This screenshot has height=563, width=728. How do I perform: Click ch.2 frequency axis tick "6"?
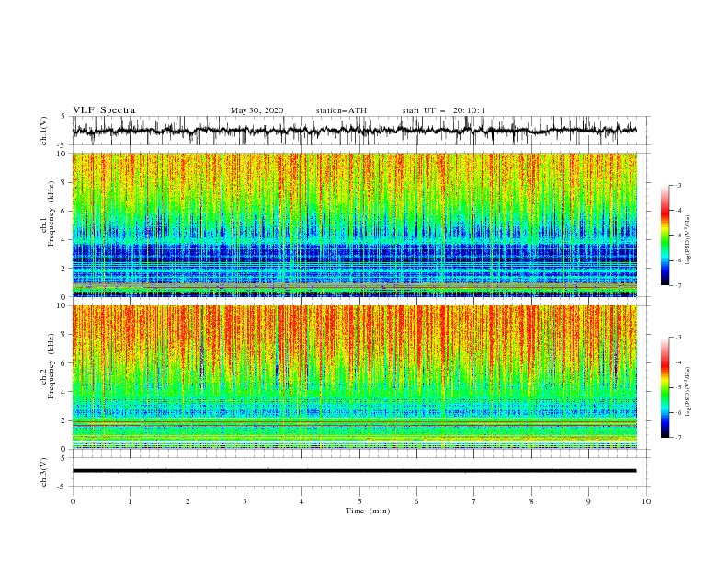tap(64, 363)
